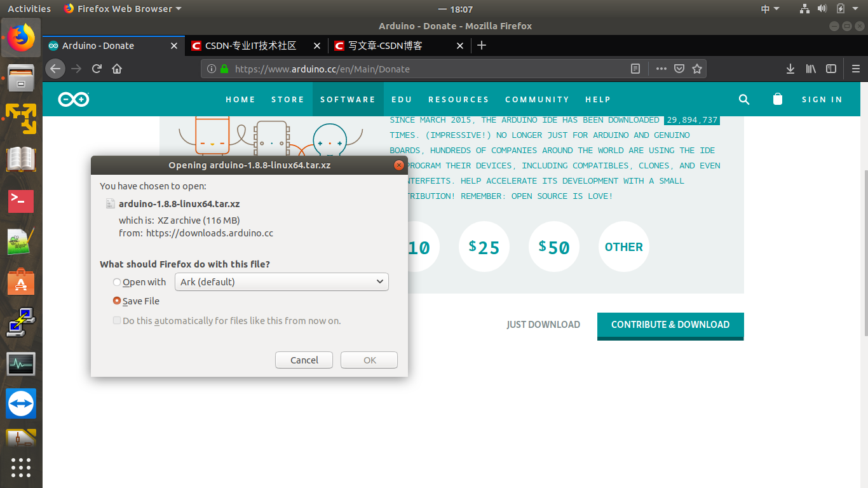Bookmark this page with the star icon

(x=697, y=69)
